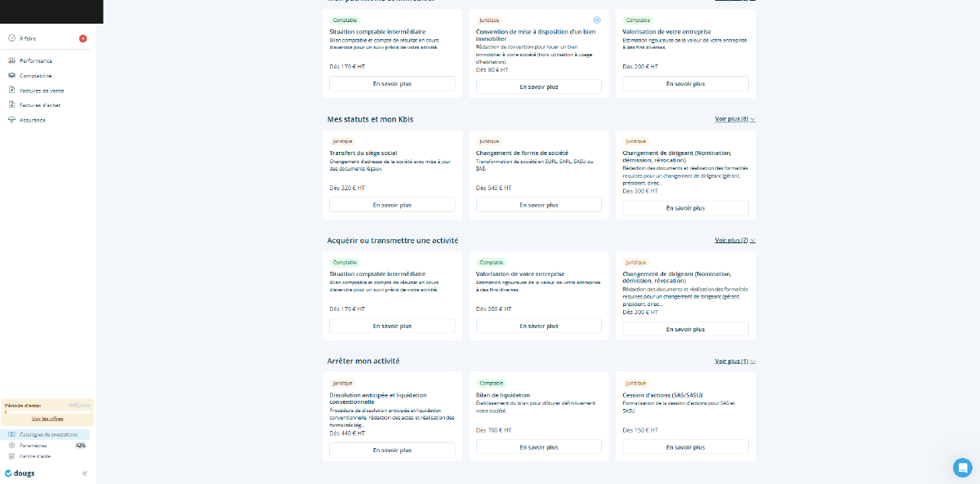Click the Dès 540 € HT price
The height and width of the screenshot is (484, 980).
[493, 188]
